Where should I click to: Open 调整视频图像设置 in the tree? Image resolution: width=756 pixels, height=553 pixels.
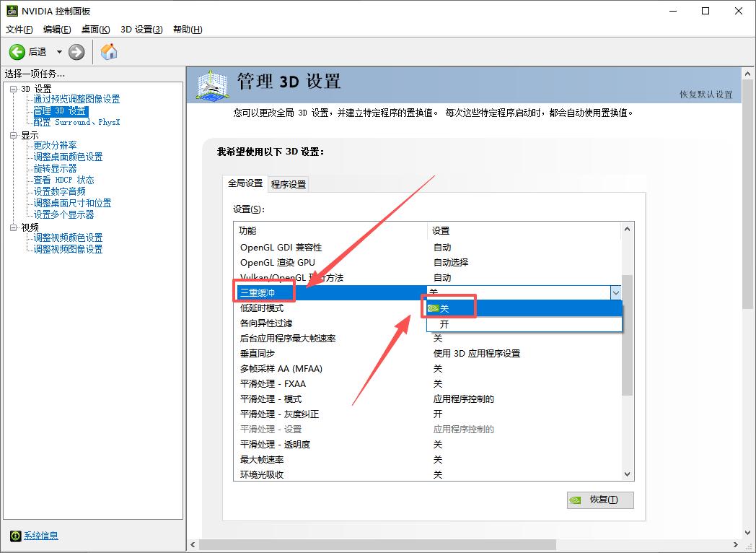[68, 249]
